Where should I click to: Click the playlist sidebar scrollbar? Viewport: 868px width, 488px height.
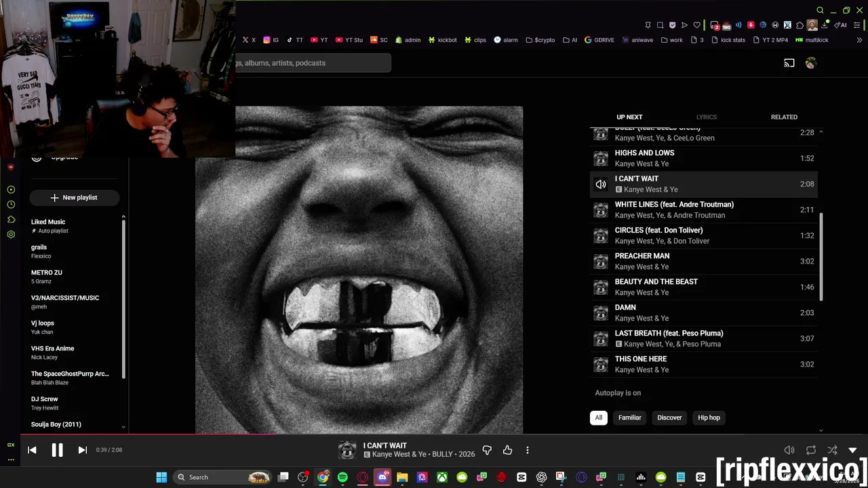click(123, 298)
